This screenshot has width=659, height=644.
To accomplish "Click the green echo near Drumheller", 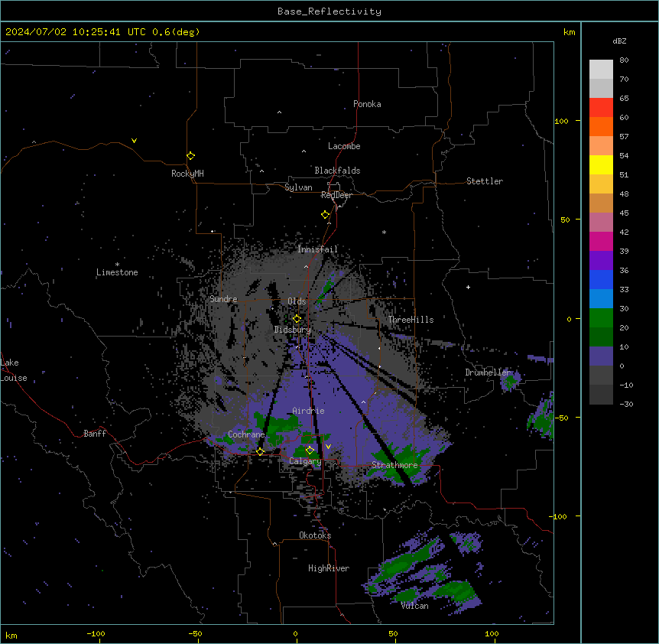I will point(510,382).
